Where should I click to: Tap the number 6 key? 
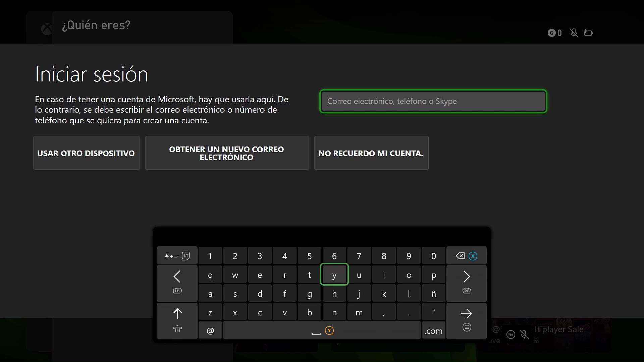point(334,256)
